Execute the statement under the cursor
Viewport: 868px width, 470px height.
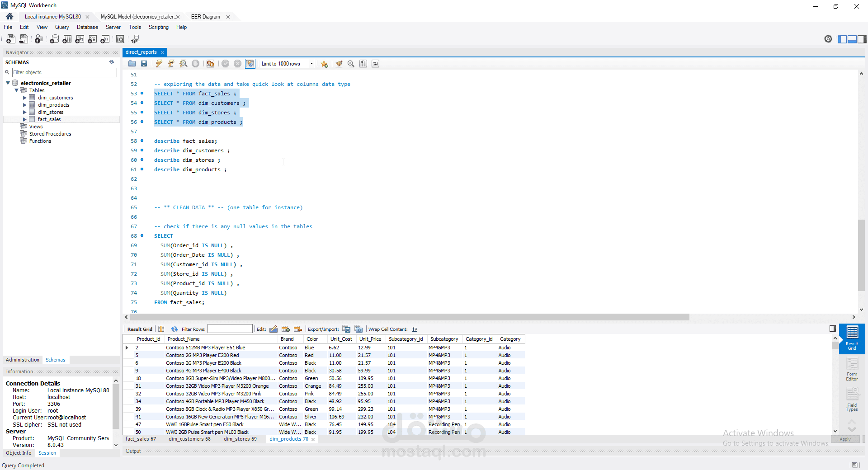171,64
